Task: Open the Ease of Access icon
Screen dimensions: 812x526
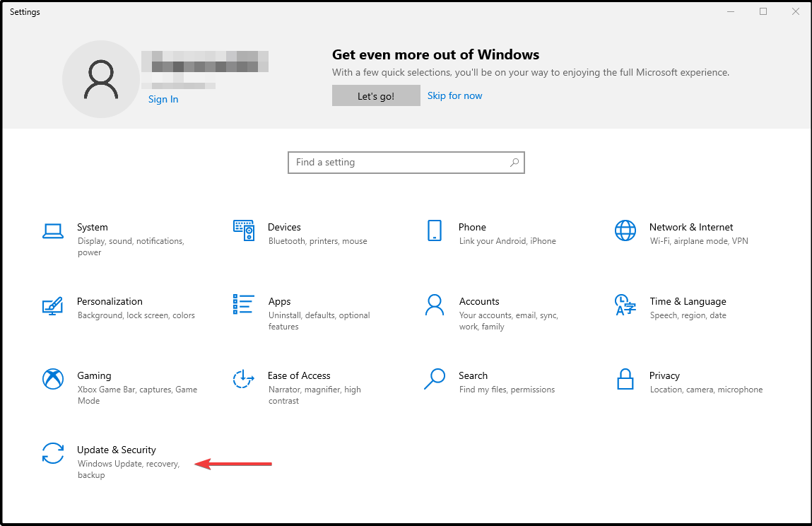Action: pyautogui.click(x=244, y=379)
